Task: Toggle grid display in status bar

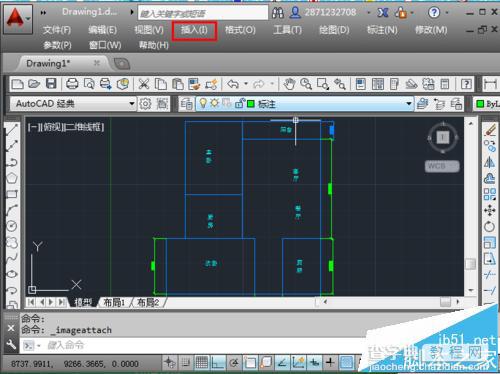Action: coord(202,362)
